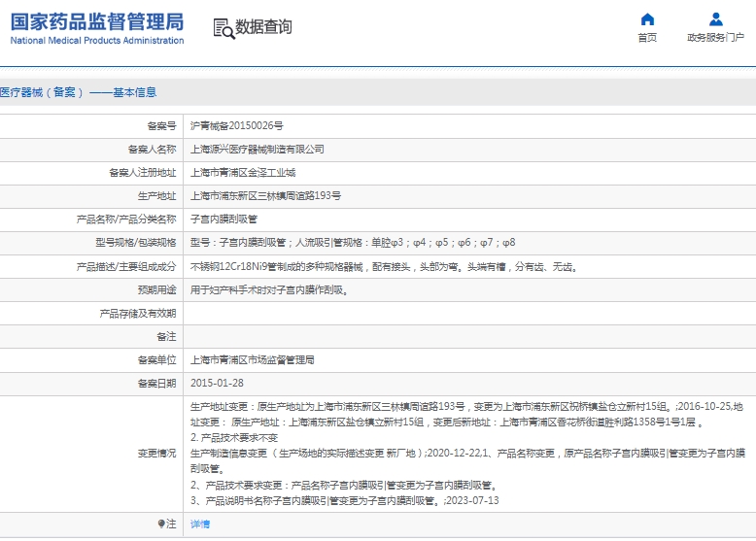Select change line ending with 2023-07-13
Screen dimensions: 756x541
pyautogui.click(x=345, y=500)
